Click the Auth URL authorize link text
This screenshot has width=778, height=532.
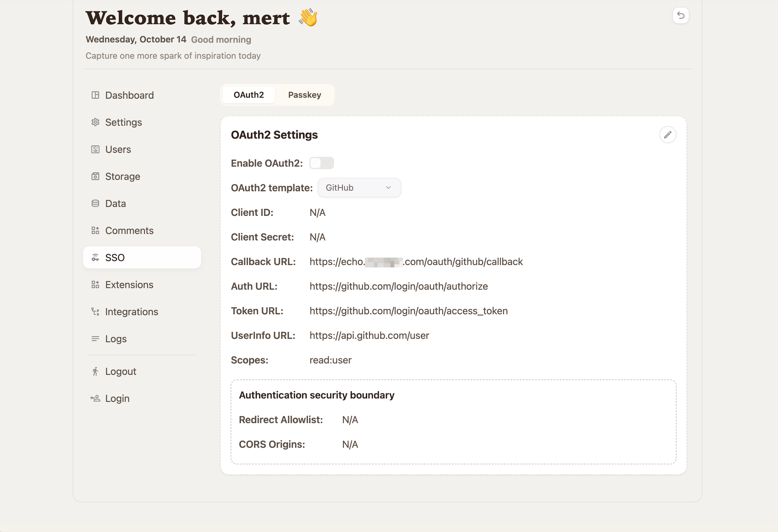(x=399, y=286)
